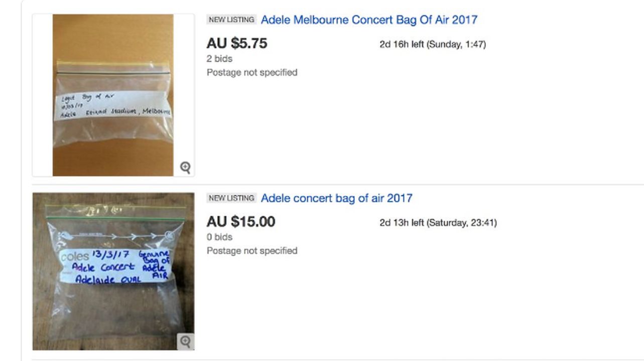Open Adele Melbourne Concert Bag Of Air listing
This screenshot has width=644, height=361.
pyautogui.click(x=369, y=20)
